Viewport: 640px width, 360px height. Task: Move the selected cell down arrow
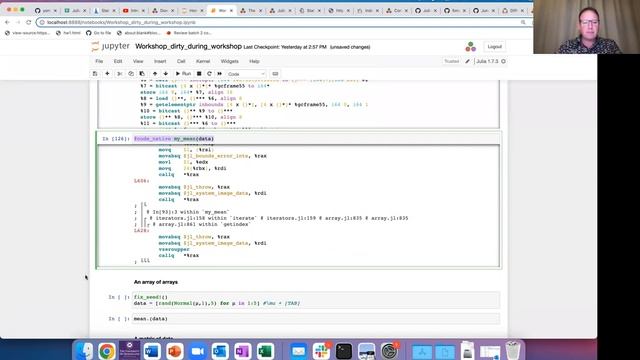[166, 74]
